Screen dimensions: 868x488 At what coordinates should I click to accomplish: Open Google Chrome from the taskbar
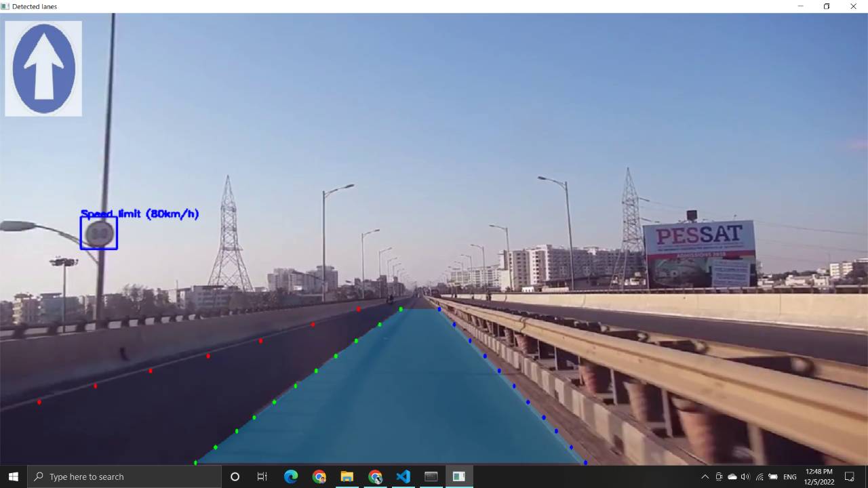point(319,476)
